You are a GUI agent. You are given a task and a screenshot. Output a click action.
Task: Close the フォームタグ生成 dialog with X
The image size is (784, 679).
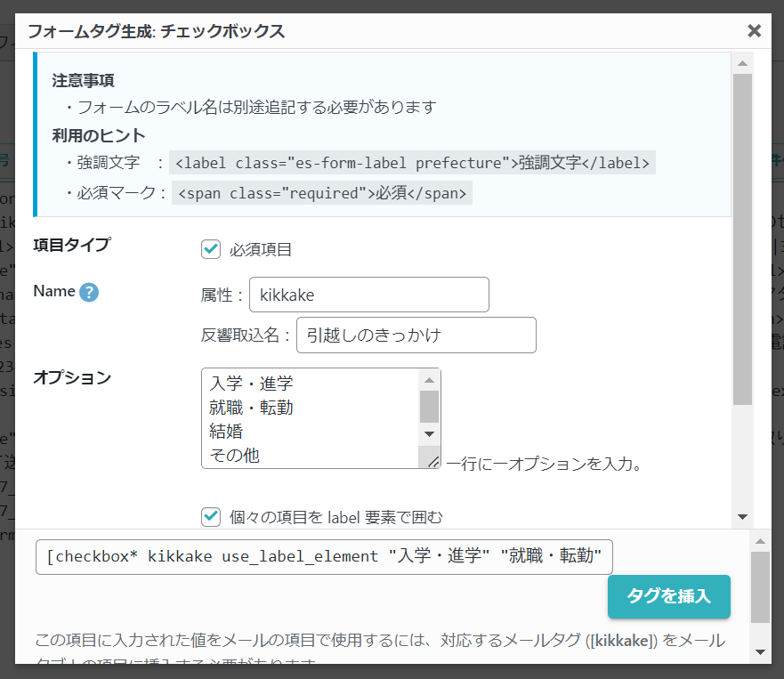(754, 31)
